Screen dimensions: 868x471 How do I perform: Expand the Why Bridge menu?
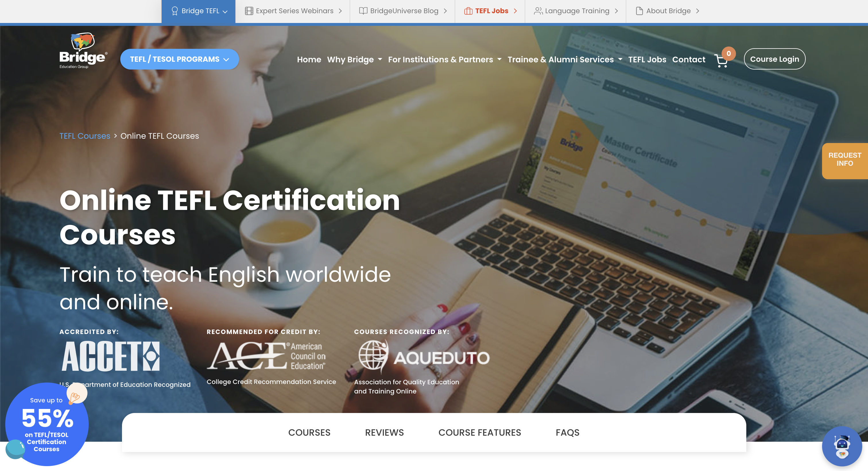[x=354, y=60]
